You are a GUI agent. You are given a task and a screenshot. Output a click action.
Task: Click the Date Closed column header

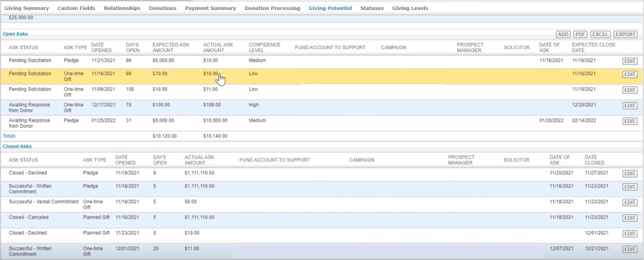tap(595, 160)
